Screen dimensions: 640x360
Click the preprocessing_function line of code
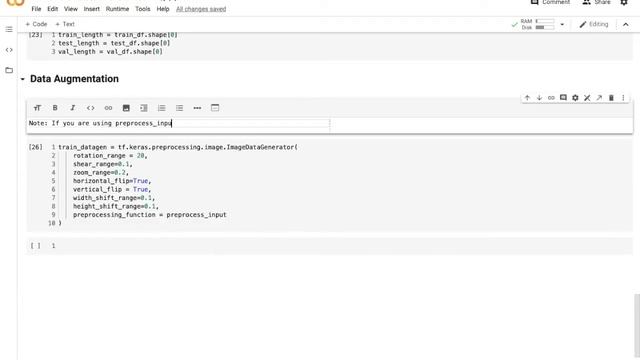[x=150, y=215]
